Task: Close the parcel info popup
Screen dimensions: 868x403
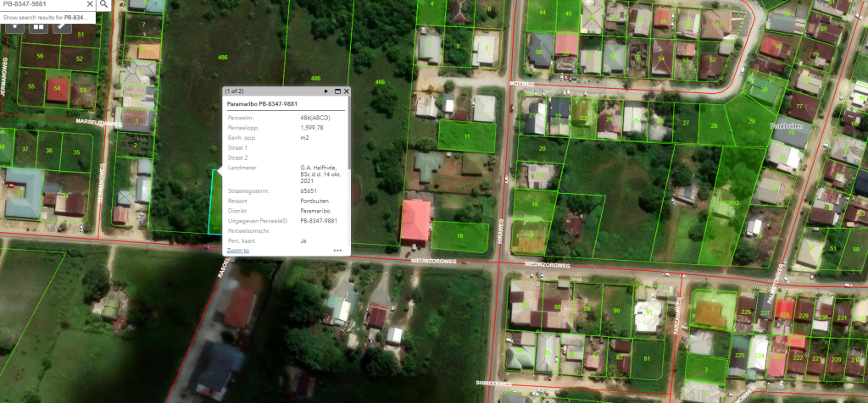Action: pyautogui.click(x=347, y=91)
